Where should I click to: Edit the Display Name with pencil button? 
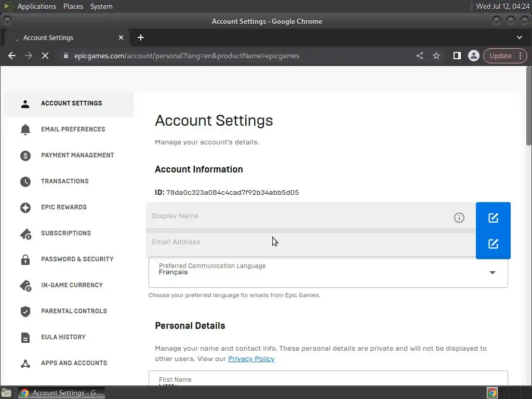tap(493, 218)
